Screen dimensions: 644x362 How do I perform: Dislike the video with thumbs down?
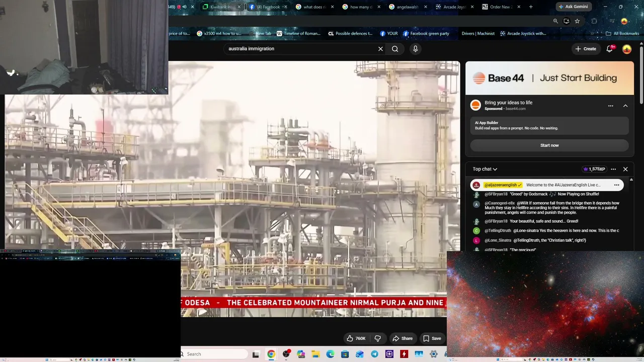pos(378,338)
